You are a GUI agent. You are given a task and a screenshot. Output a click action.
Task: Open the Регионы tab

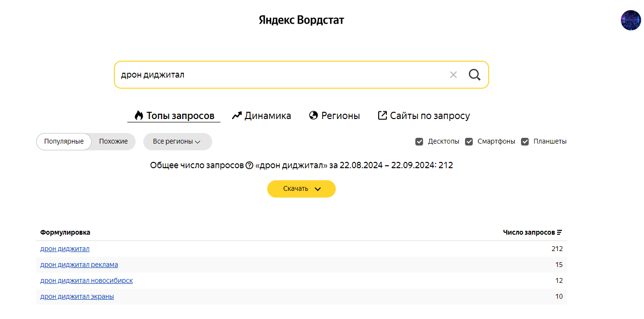click(x=334, y=116)
